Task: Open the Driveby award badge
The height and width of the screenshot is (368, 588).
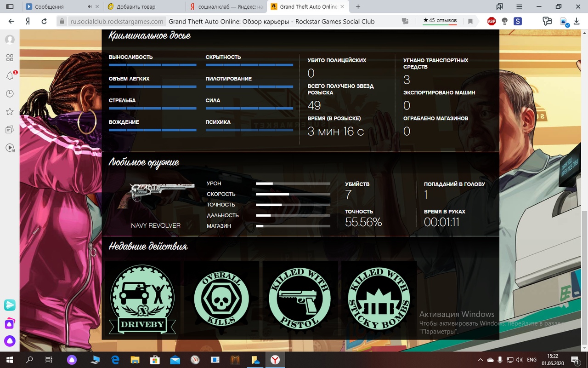Action: point(142,299)
